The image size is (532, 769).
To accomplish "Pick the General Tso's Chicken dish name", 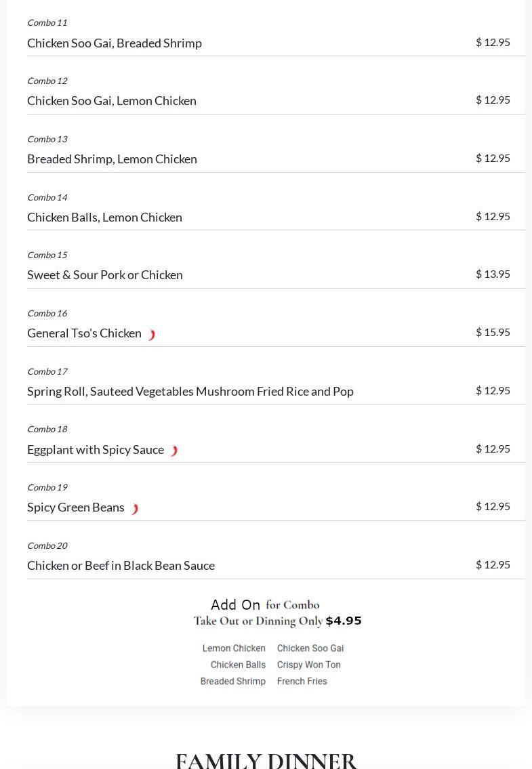I will click(x=84, y=333).
